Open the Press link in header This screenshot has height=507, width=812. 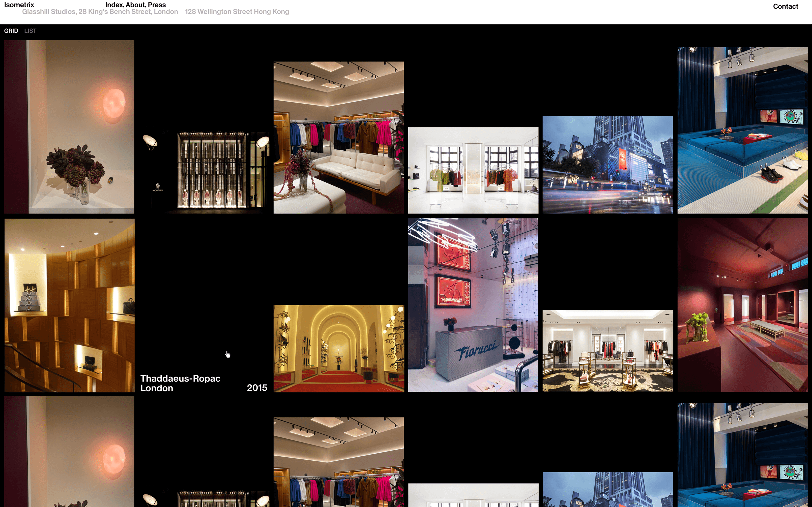coord(157,5)
